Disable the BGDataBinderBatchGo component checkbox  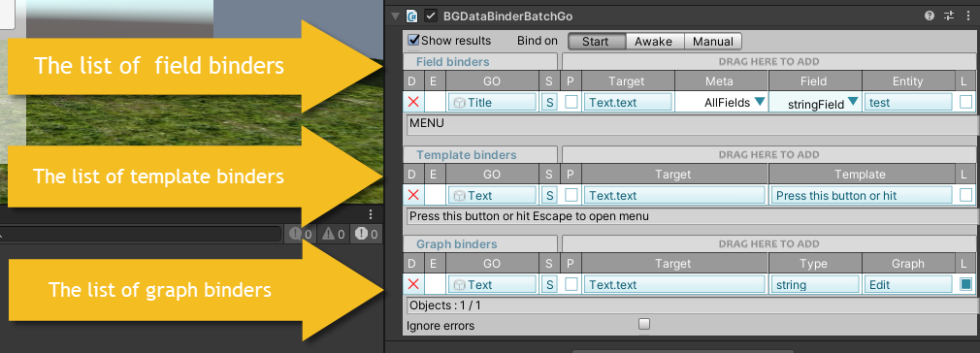coord(431,16)
